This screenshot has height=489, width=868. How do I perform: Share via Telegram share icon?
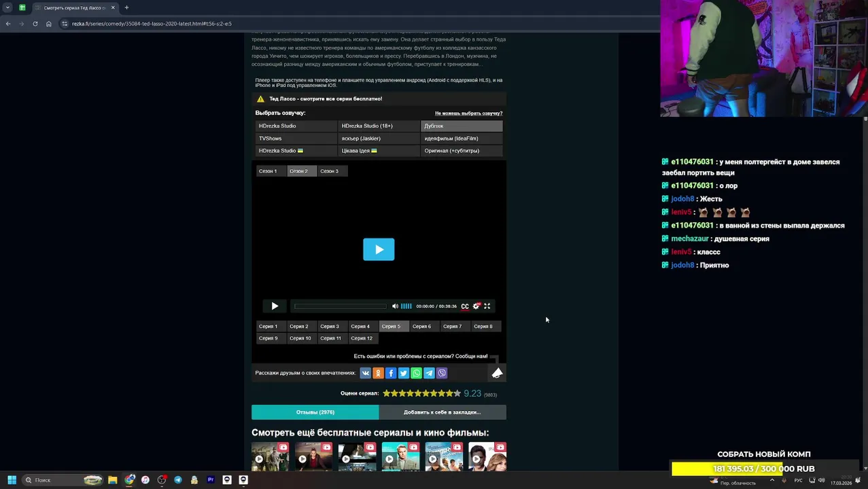coord(429,373)
